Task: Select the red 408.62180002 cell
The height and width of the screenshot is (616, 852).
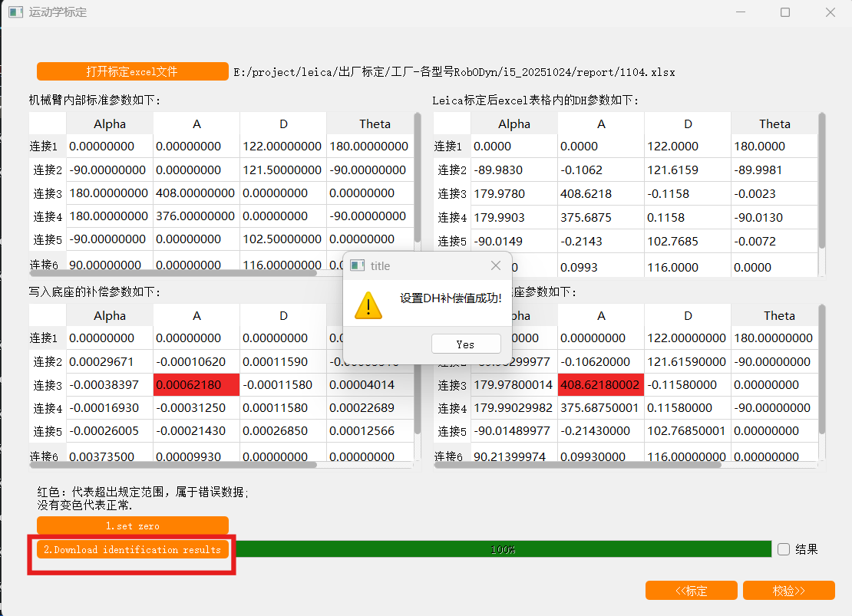Action: (x=601, y=385)
